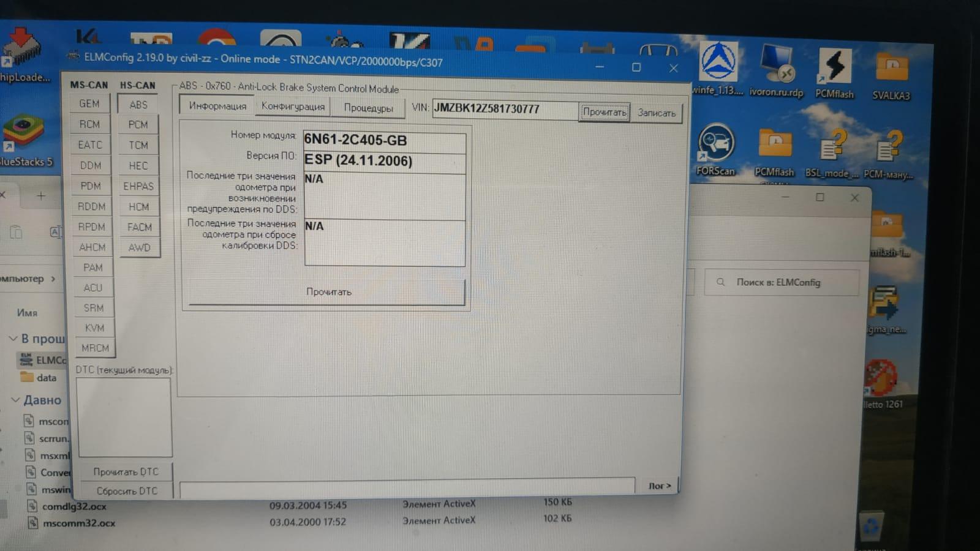
Task: Click Записать next to the VIN field
Action: click(656, 113)
